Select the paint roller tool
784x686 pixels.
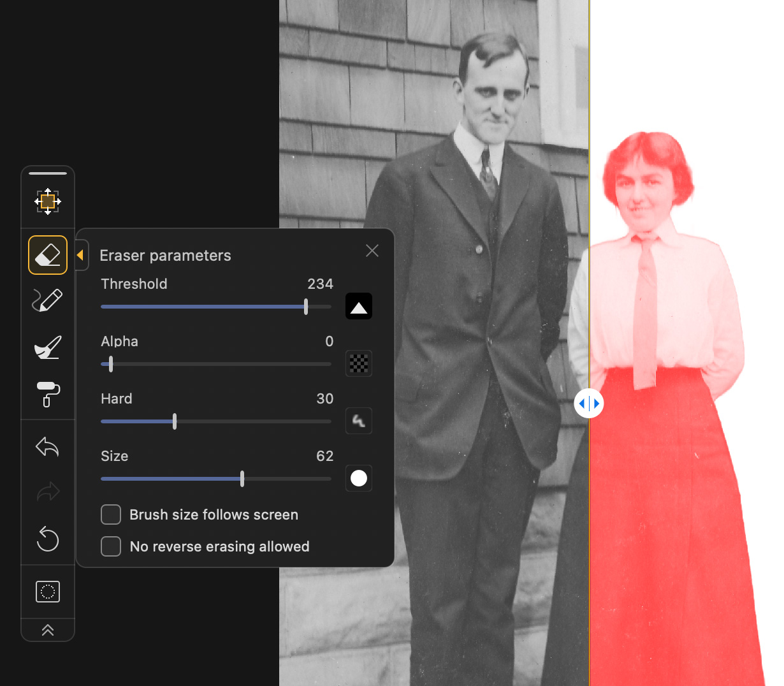point(48,394)
